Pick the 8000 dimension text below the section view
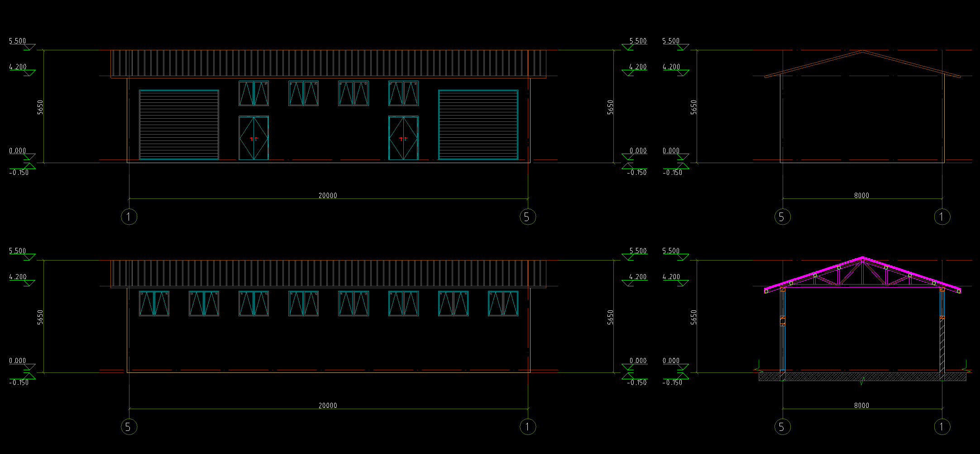980x454 pixels. [x=861, y=406]
